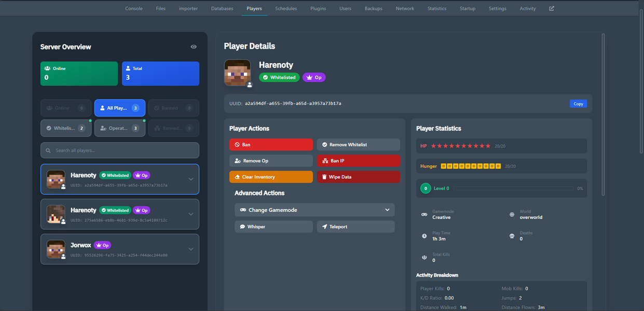The image size is (644, 311).
Task: Open the Console page from the navbar
Action: coord(133,8)
